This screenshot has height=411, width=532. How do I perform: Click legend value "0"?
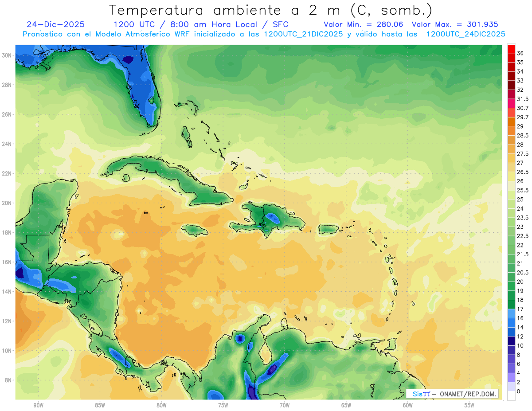[x=519, y=391]
